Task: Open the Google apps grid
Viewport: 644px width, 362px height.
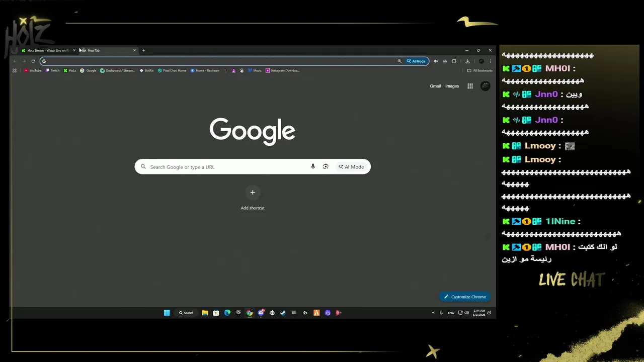Action: tap(470, 86)
